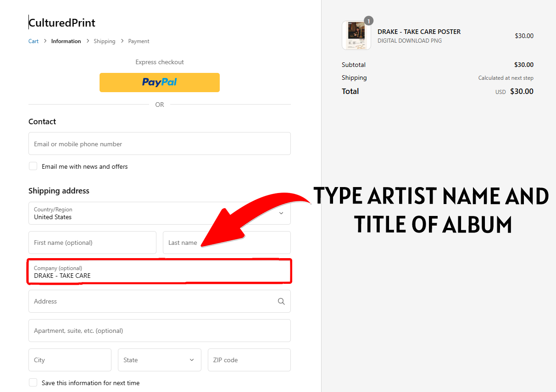Check 'Save this information for next time'

click(x=33, y=383)
